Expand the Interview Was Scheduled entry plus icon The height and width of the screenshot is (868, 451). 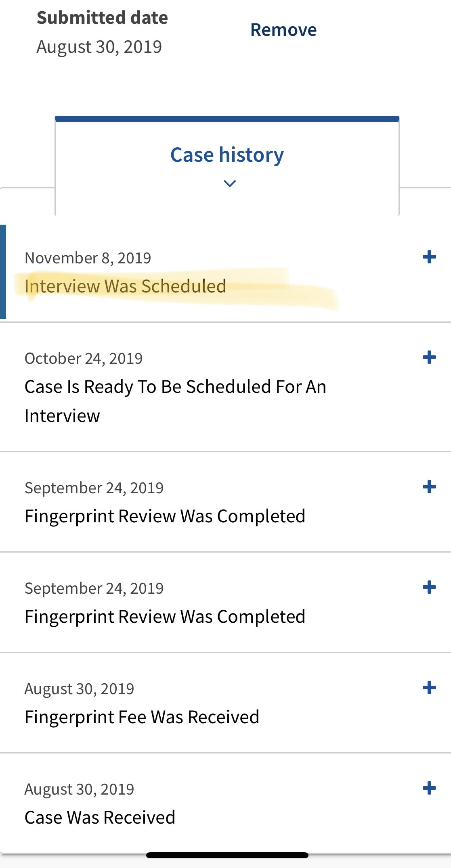point(429,257)
